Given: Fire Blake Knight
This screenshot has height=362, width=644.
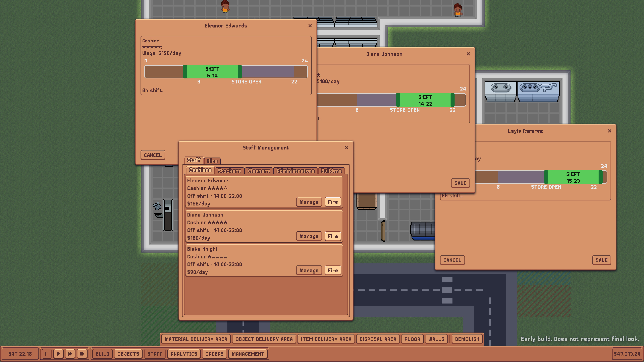Looking at the screenshot, I should (x=333, y=270).
